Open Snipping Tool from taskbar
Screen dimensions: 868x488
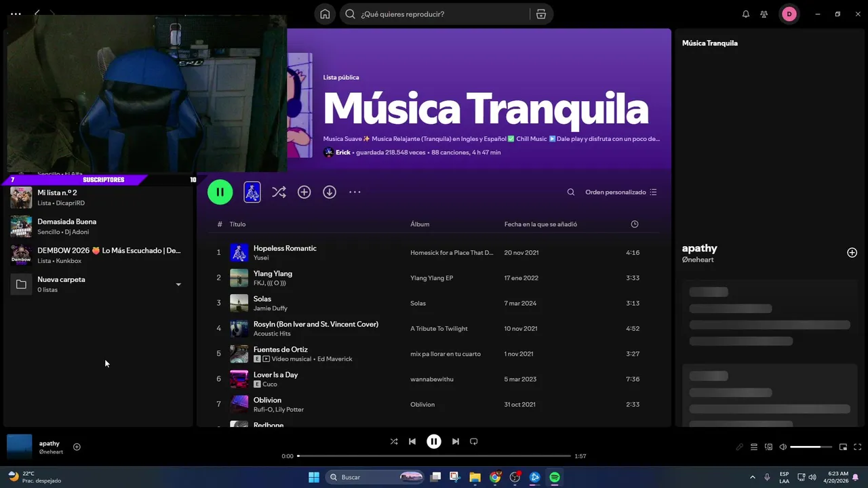click(455, 477)
